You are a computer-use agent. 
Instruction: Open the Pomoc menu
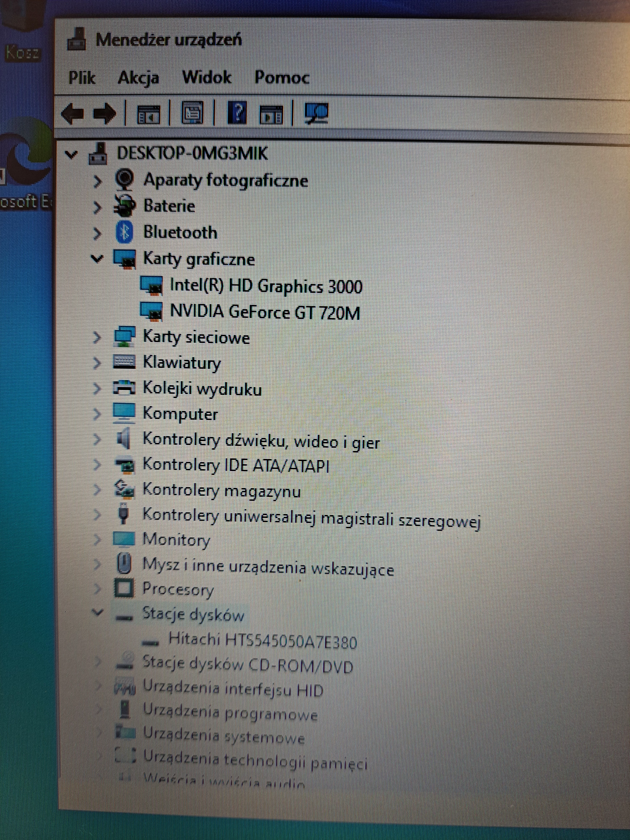pos(282,77)
